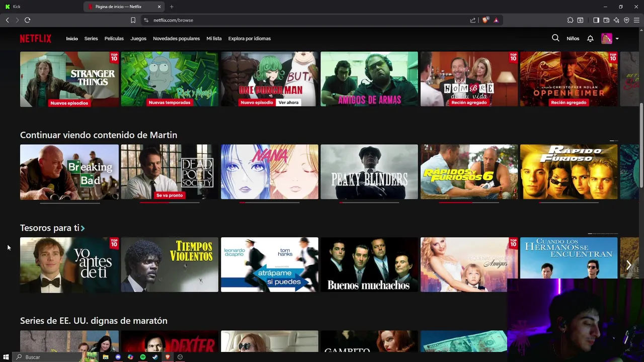Open the Amigos de Armas thumbnail
The width and height of the screenshot is (644, 362).
(x=369, y=79)
